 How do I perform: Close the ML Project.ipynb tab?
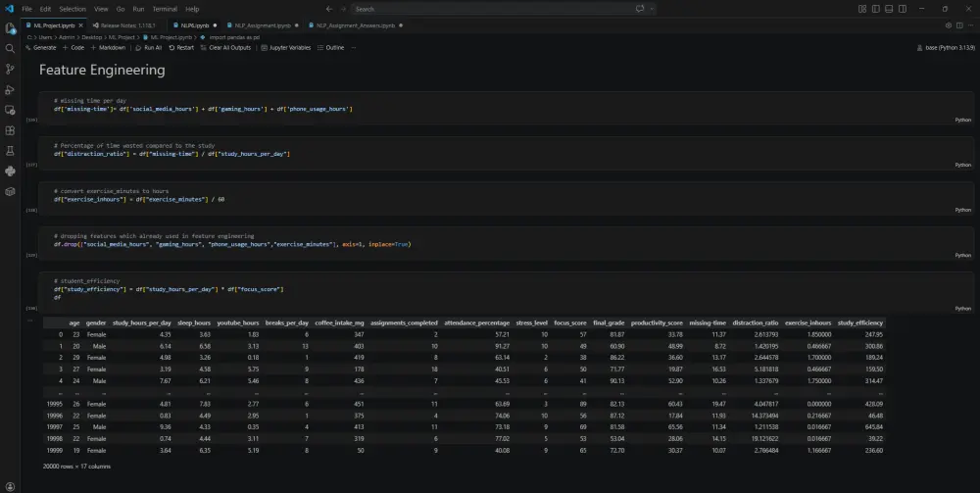click(x=81, y=25)
